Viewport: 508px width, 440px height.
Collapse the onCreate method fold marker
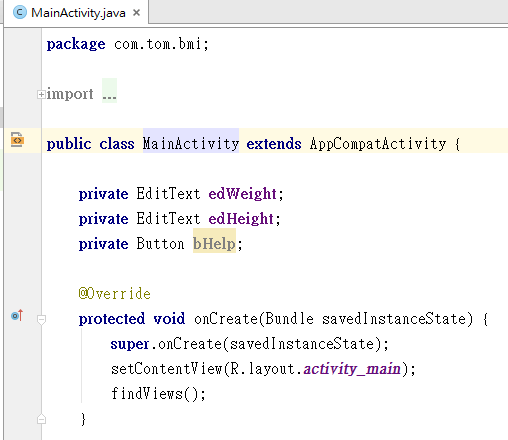(x=41, y=319)
